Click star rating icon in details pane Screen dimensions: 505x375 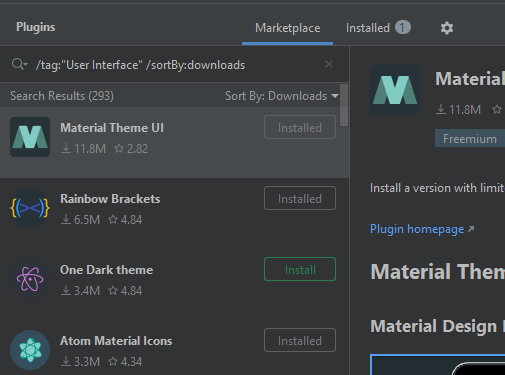coord(497,109)
